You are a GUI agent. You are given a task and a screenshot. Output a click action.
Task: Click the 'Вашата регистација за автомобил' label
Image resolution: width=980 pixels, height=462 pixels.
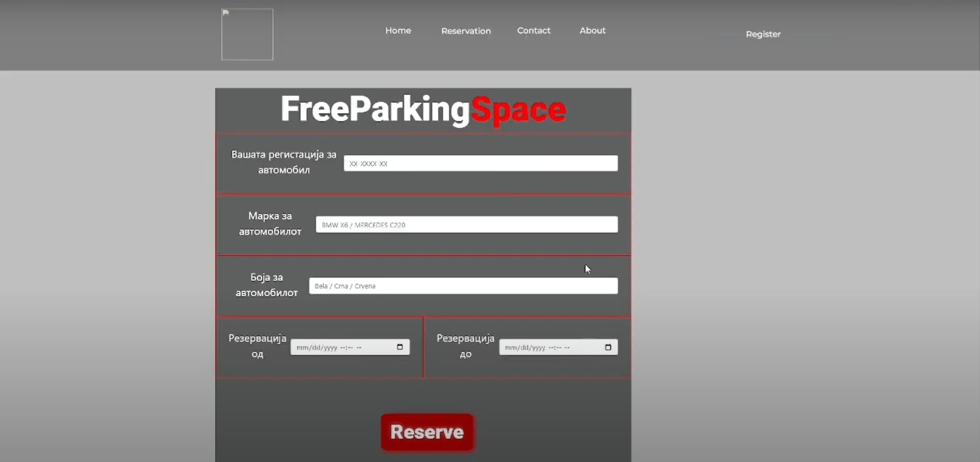[283, 162]
